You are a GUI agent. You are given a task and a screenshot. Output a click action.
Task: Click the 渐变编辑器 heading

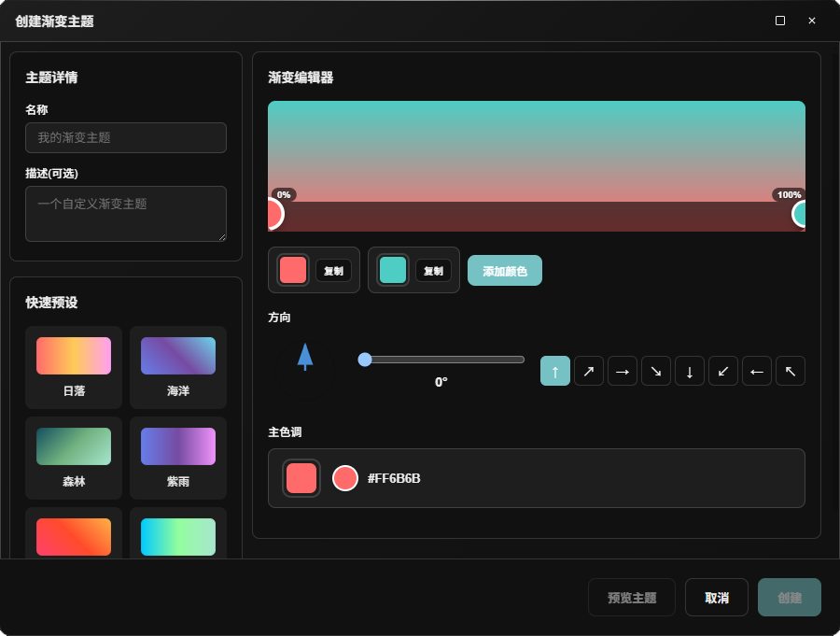(x=301, y=78)
